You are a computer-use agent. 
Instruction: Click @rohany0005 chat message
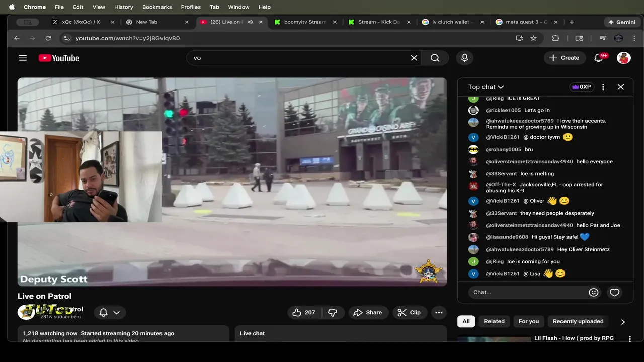pos(528,149)
